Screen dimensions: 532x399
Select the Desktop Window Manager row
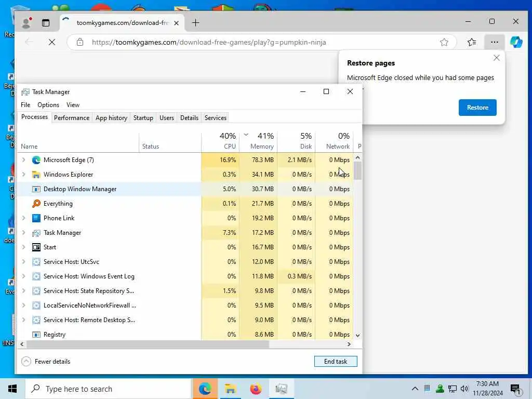click(x=185, y=189)
